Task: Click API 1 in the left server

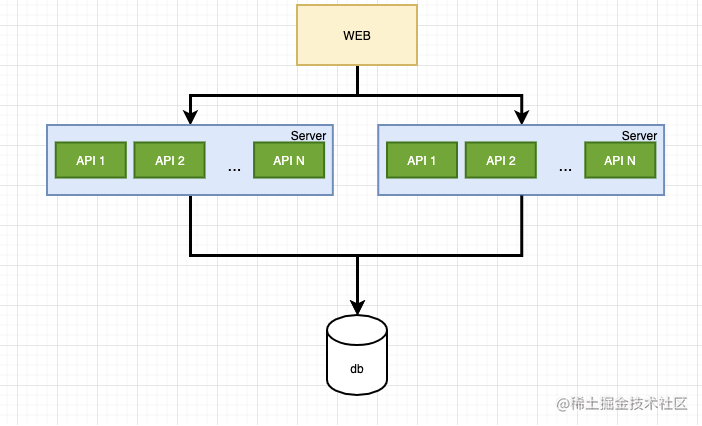Action: pos(89,160)
